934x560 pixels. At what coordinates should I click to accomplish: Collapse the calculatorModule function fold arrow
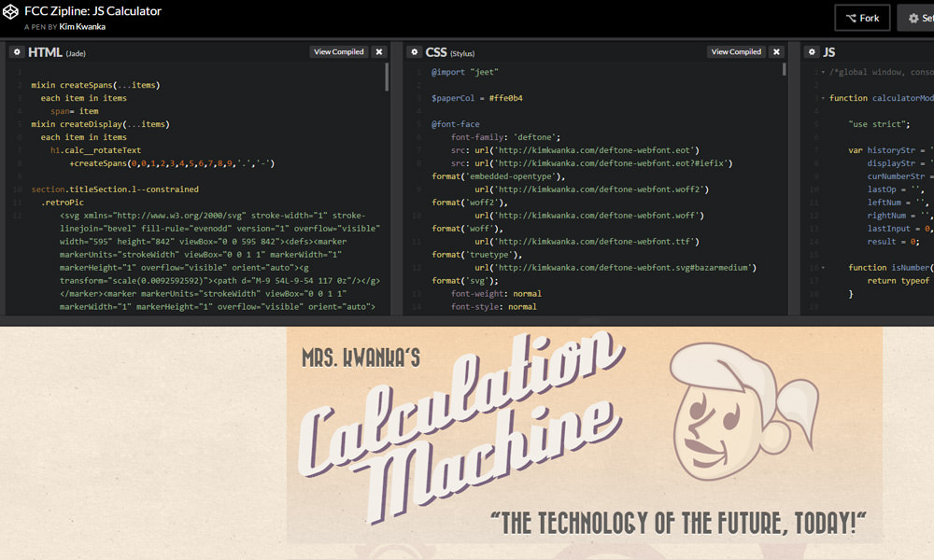(823, 98)
